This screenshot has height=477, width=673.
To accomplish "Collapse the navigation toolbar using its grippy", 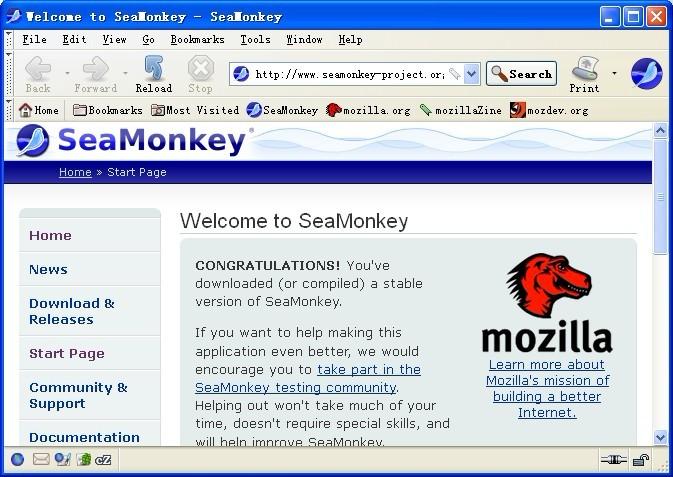I will point(9,74).
